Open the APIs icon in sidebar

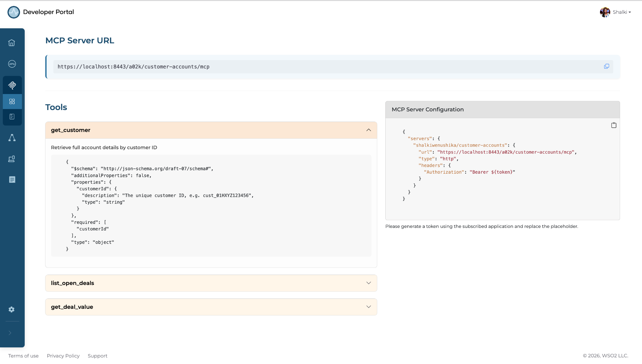pos(12,64)
